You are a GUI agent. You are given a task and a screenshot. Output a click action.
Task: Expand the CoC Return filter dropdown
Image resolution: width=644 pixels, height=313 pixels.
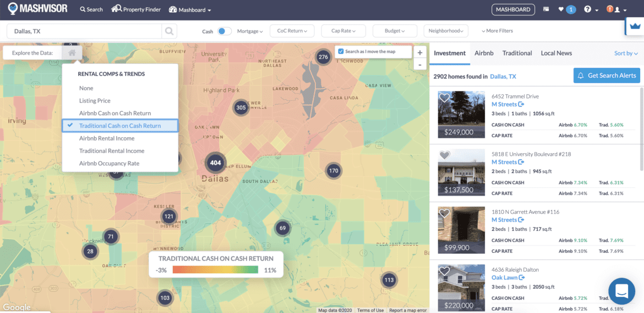292,31
